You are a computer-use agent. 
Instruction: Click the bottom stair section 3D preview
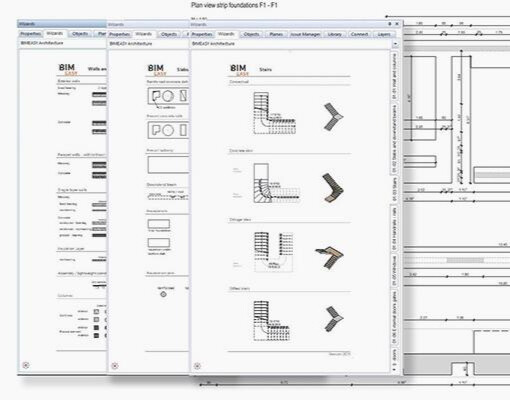coord(334,319)
